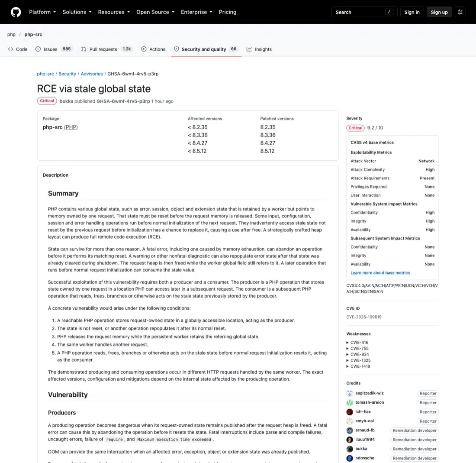Open amyb-oai avatar
Screen dimensions: 476x463
pyautogui.click(x=350, y=421)
